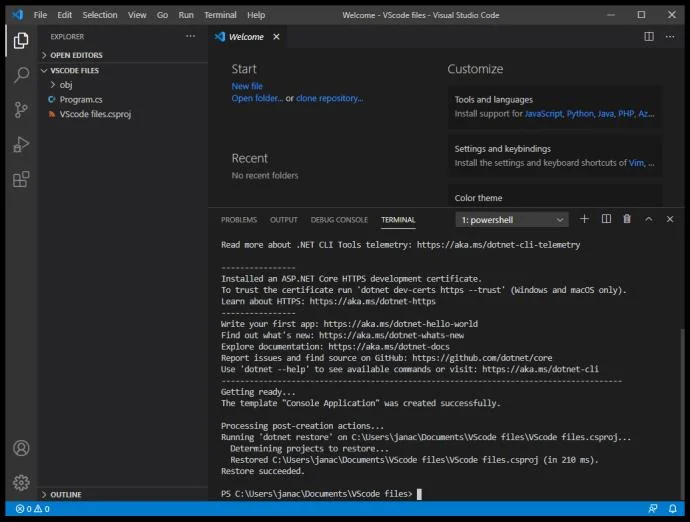Open the View menu
The height and width of the screenshot is (522, 690).
(x=137, y=15)
